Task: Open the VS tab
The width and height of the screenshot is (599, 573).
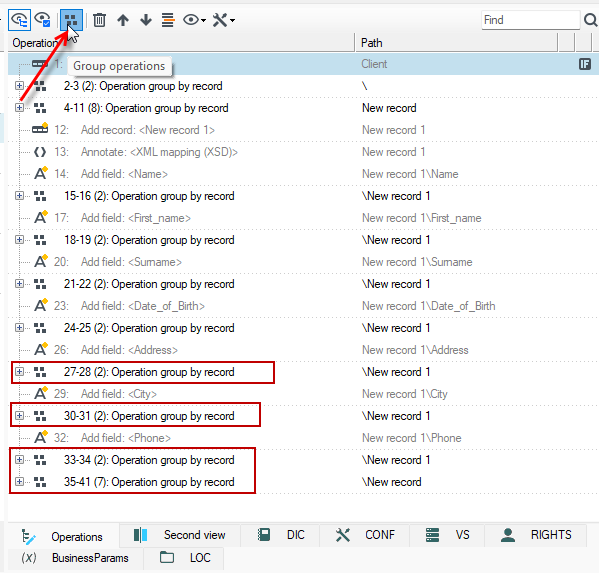Action: click(447, 535)
